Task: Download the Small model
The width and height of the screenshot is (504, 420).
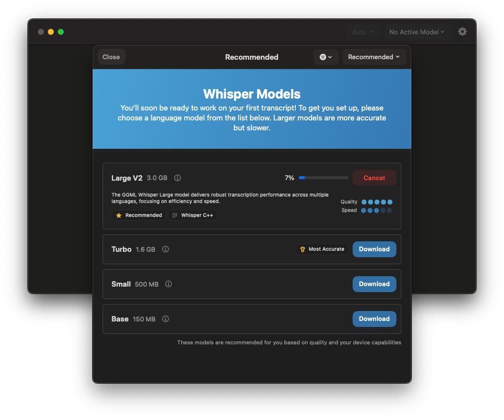Action: click(374, 284)
